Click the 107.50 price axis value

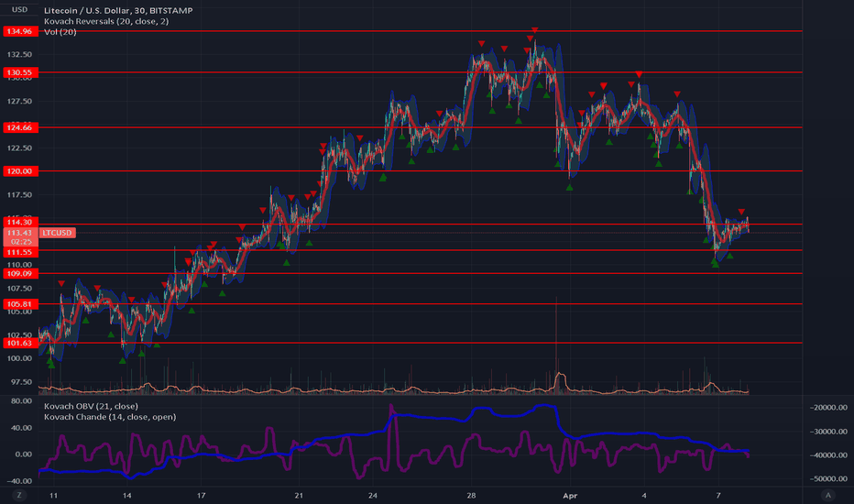point(19,289)
